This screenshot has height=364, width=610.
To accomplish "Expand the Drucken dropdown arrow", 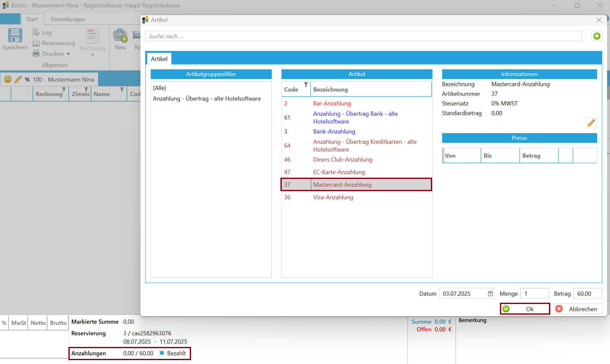I will point(68,54).
